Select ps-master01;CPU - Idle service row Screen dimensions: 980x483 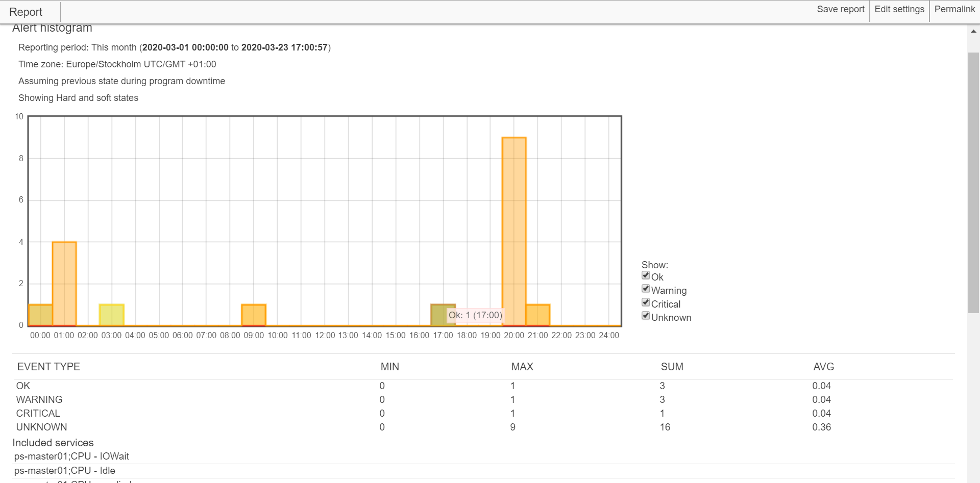[65, 471]
